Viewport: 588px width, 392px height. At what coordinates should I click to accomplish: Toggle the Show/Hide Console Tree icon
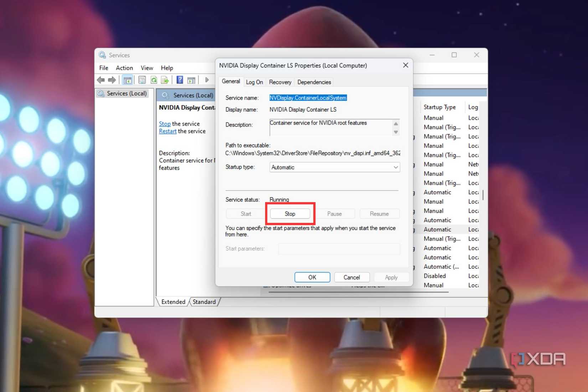coord(128,80)
